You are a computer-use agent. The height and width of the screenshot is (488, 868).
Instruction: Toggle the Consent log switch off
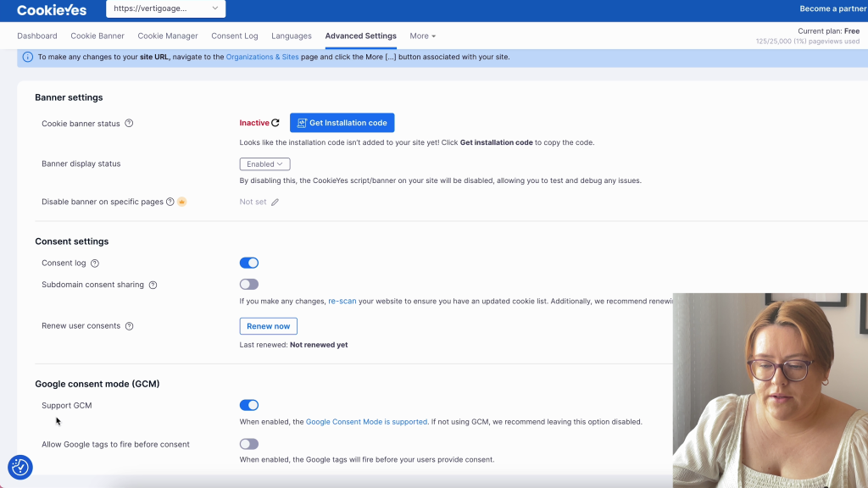click(x=248, y=263)
